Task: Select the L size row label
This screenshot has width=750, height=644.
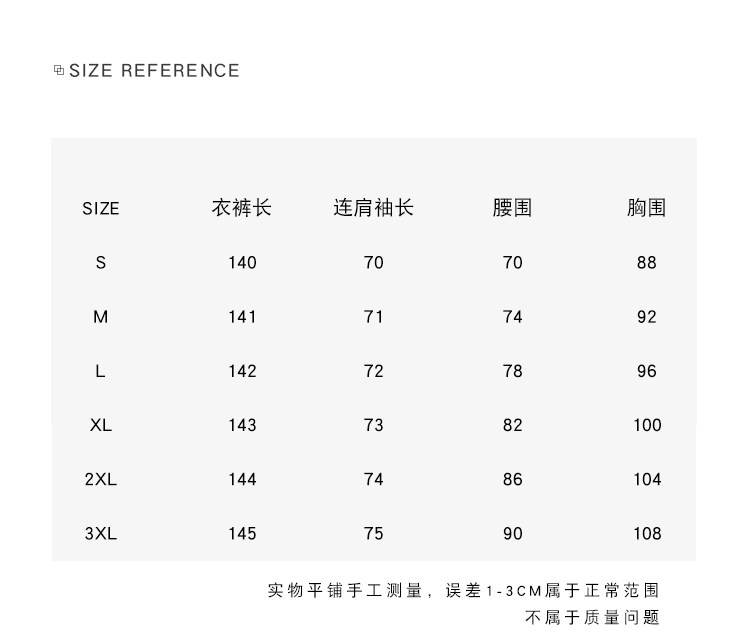Action: tap(100, 371)
